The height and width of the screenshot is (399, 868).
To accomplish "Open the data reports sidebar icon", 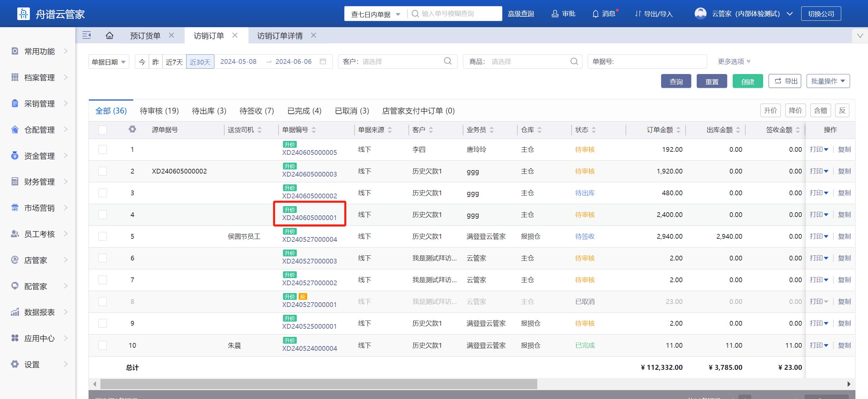I will click(x=15, y=312).
